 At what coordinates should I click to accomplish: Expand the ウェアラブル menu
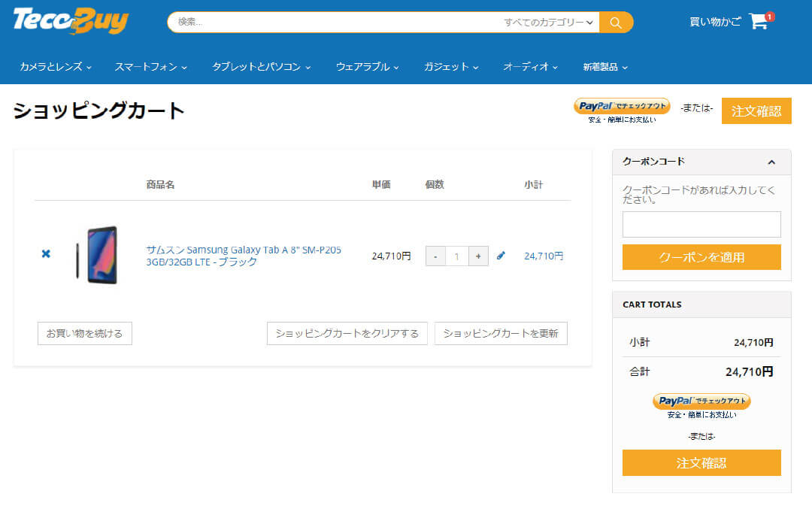pyautogui.click(x=367, y=67)
